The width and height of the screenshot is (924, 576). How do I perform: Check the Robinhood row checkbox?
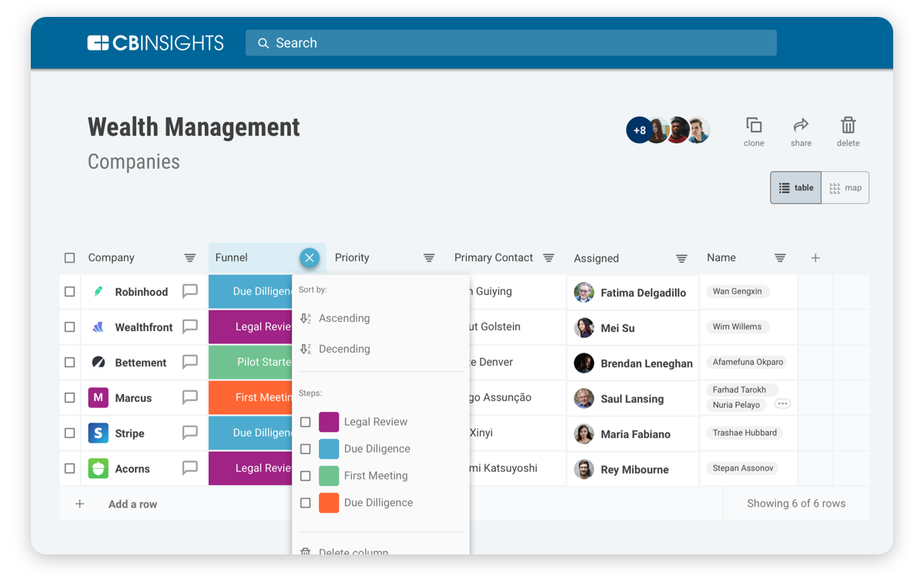(x=70, y=292)
